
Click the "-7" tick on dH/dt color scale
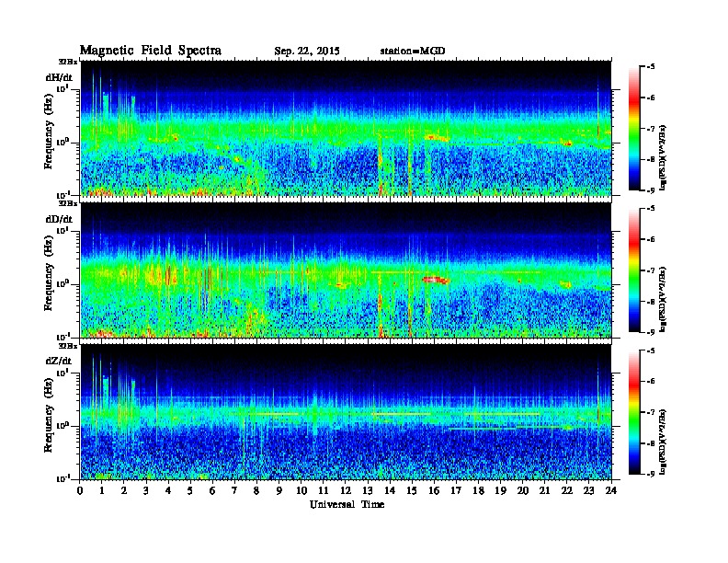pos(651,129)
